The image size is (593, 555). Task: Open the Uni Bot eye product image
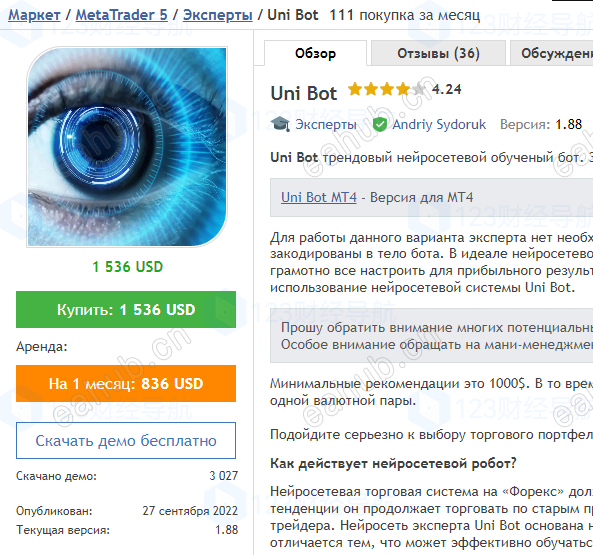(127, 147)
